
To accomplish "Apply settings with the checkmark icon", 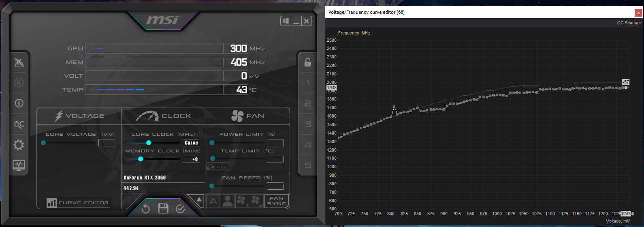I will (x=181, y=209).
